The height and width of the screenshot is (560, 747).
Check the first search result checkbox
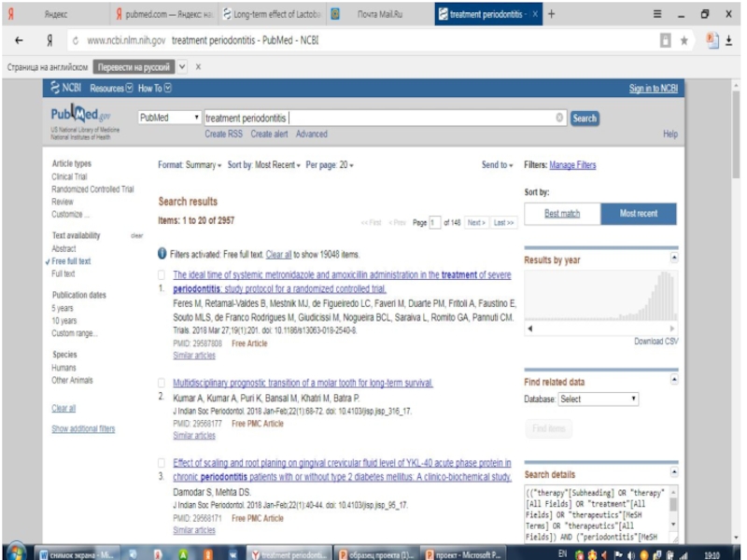[162, 276]
